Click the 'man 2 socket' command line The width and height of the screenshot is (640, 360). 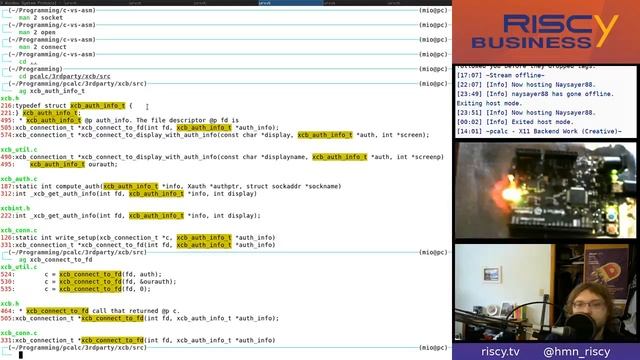[x=41, y=18]
